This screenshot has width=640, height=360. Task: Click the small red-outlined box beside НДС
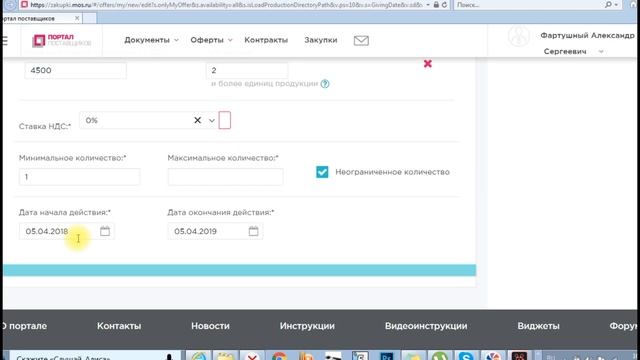click(224, 120)
